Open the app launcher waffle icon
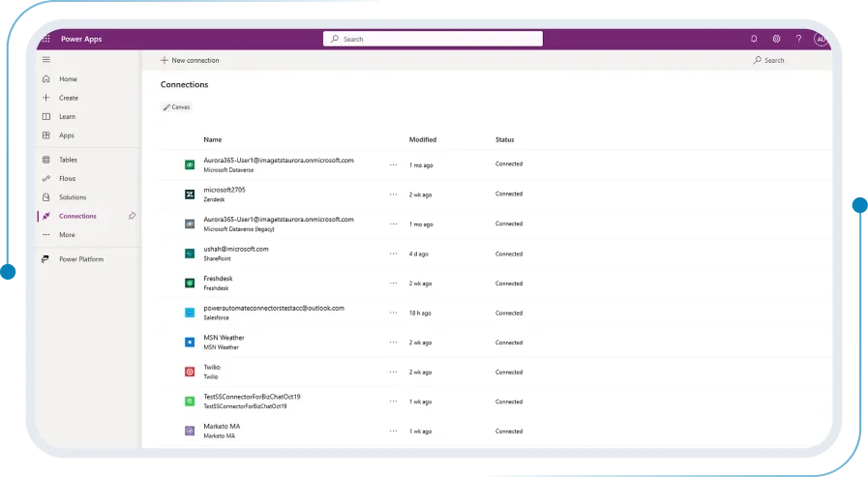The width and height of the screenshot is (868, 477). pyautogui.click(x=46, y=39)
